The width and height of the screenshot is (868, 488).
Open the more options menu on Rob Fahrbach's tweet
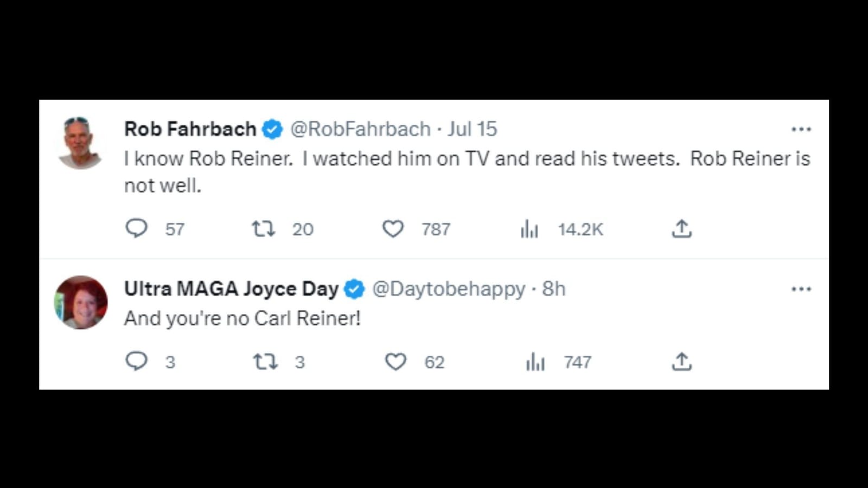click(x=801, y=129)
